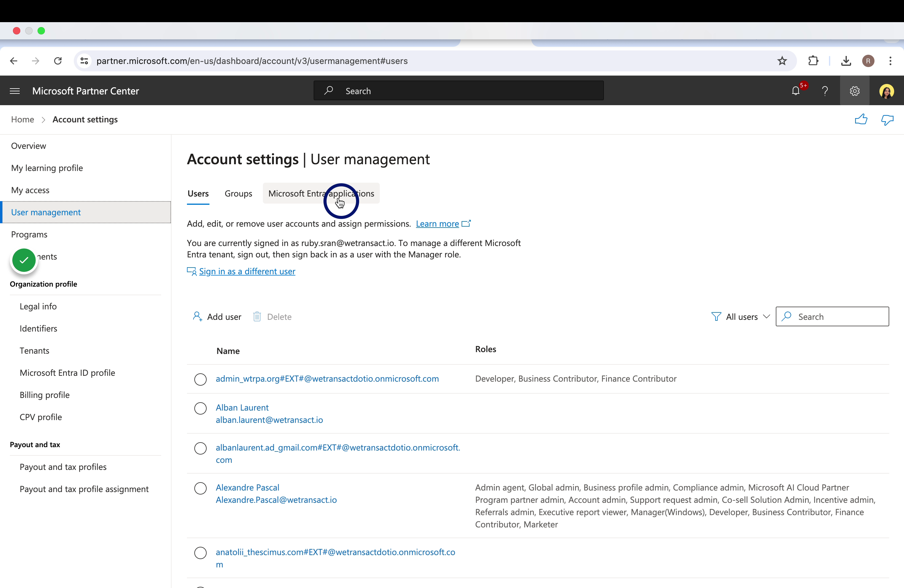Open the notifications bell

click(796, 91)
